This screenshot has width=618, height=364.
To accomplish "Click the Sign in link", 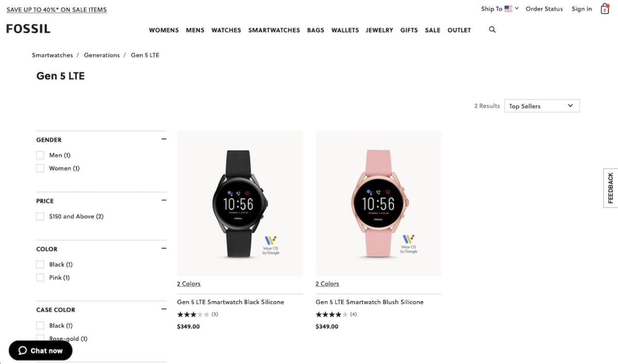I will pos(582,9).
